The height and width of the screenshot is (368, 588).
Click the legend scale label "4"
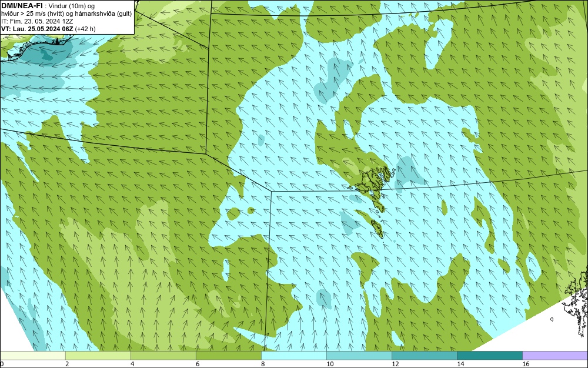coord(132,364)
